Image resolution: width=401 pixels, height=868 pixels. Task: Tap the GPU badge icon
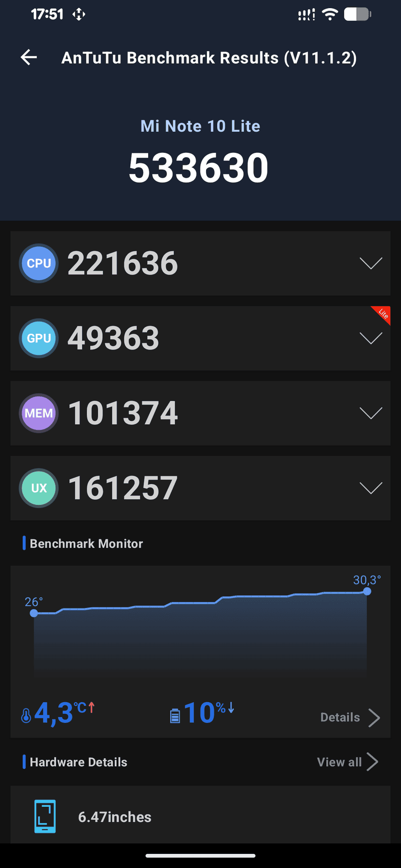tap(39, 338)
